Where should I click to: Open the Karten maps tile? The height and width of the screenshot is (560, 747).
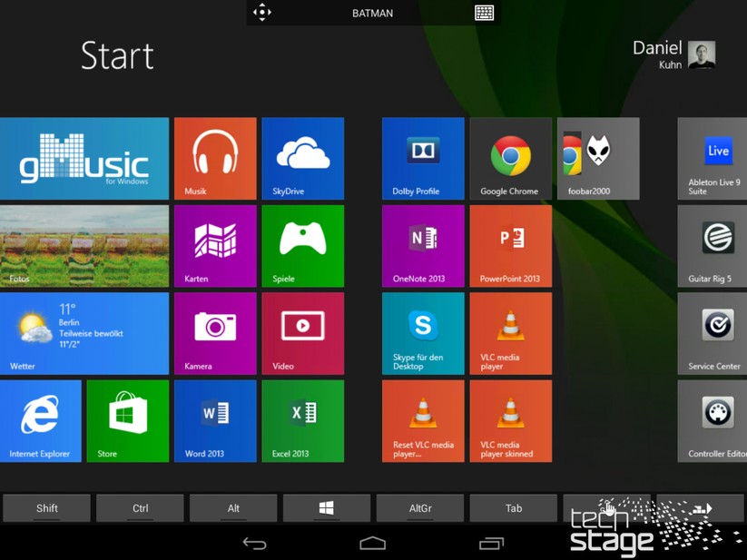pos(215,246)
